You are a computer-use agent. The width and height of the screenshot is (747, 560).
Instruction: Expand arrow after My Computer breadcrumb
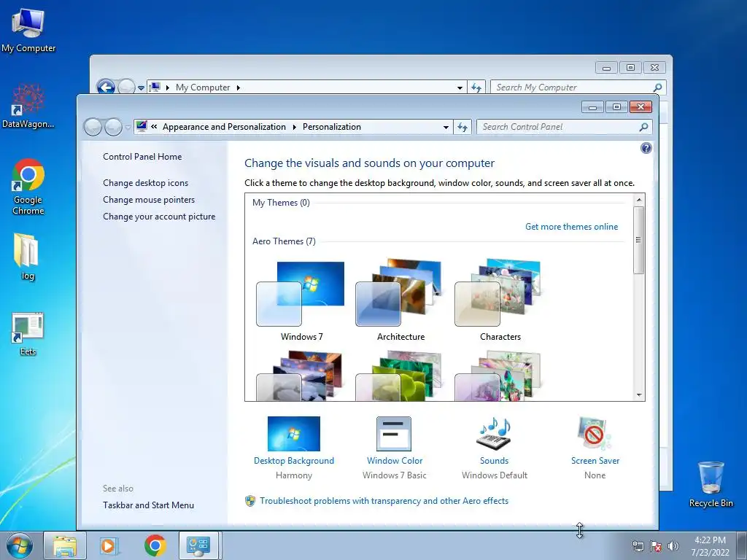[239, 87]
